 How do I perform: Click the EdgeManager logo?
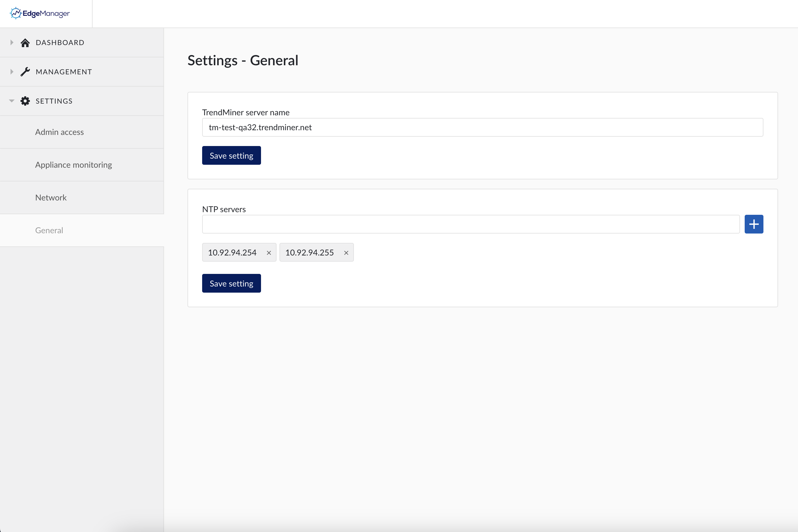coord(39,13)
